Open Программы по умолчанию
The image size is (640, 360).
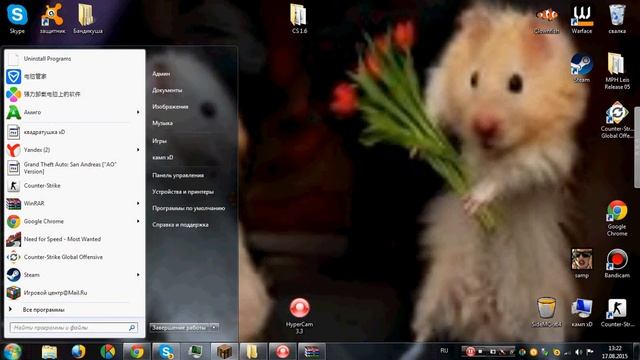pos(189,208)
